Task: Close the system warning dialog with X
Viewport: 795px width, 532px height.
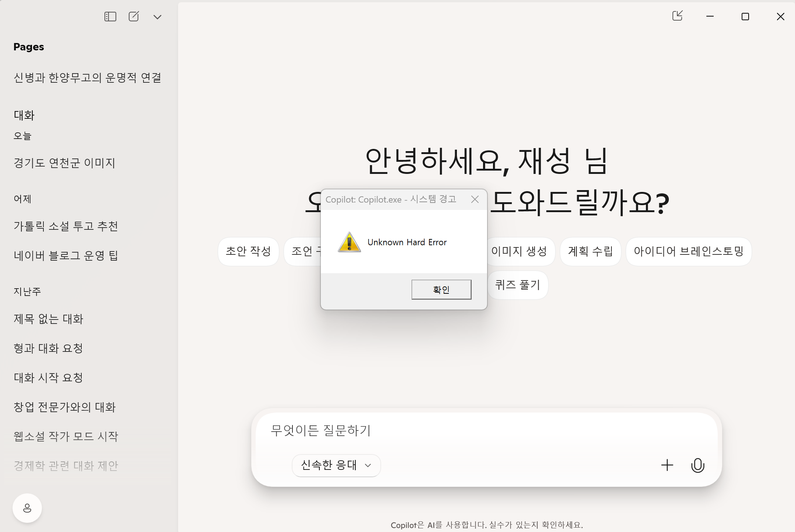Action: [475, 199]
